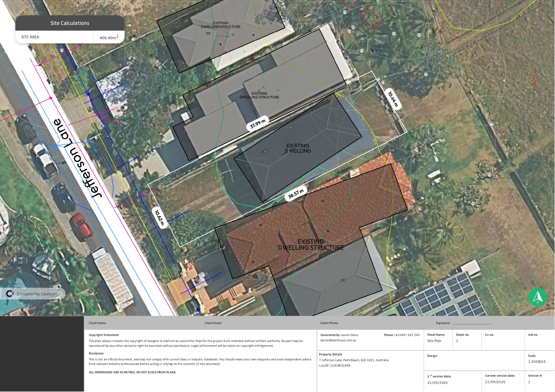555x392 pixels.
Task: Click the Jefferson Lane street label
Action: [77, 158]
